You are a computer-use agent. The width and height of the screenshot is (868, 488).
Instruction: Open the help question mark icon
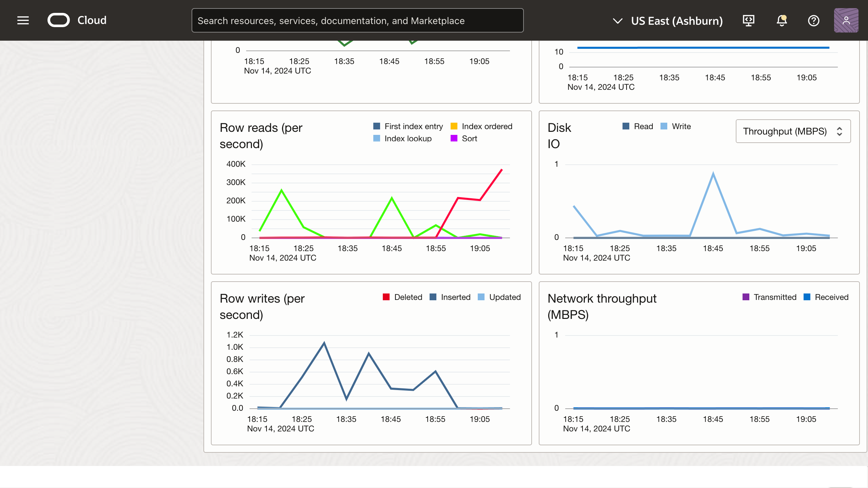[813, 21]
